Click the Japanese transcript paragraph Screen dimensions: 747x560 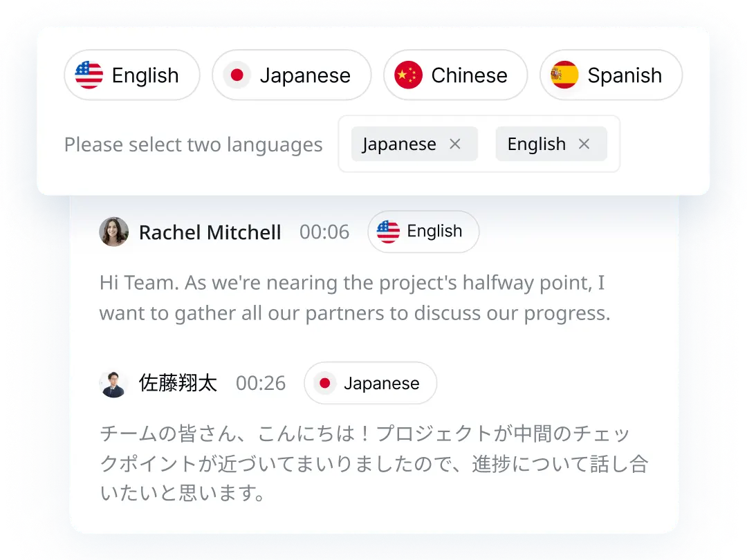click(x=374, y=463)
